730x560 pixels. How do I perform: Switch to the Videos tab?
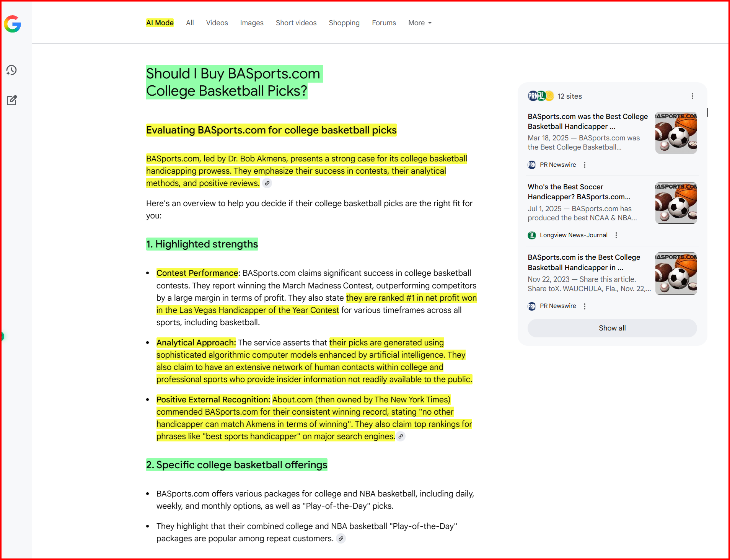(217, 23)
